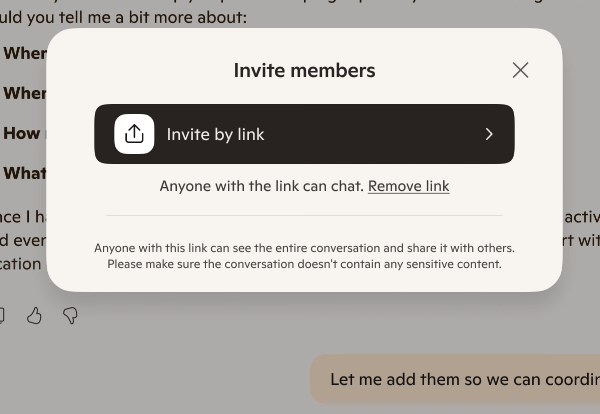Click the dimmed "cation" text at the left edge

[20, 264]
